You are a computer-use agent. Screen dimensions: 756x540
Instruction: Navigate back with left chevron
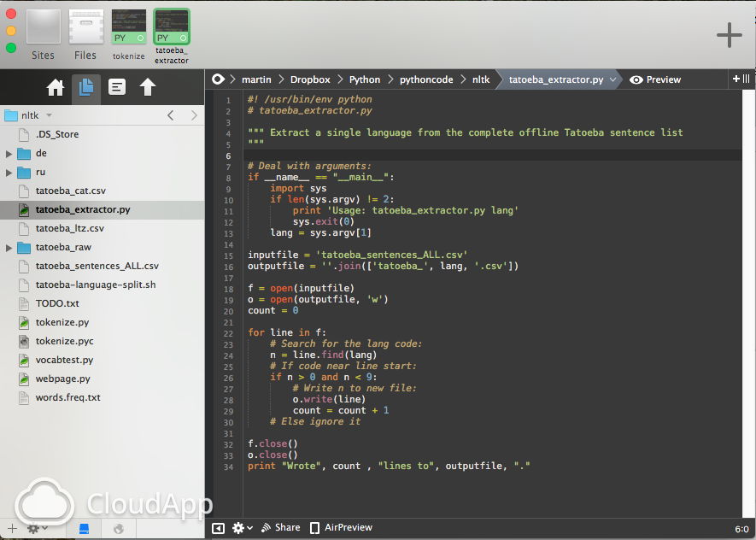(x=170, y=115)
